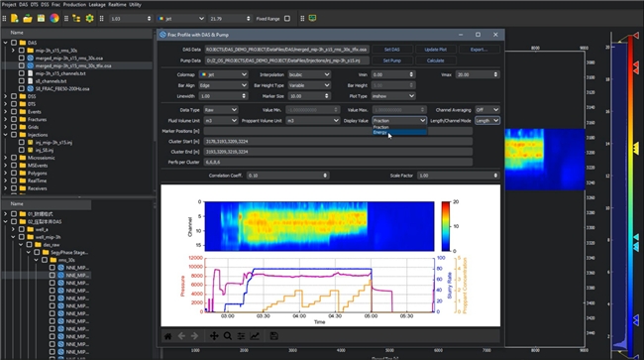Click the Cluster Start input field

pyautogui.click(x=338, y=142)
